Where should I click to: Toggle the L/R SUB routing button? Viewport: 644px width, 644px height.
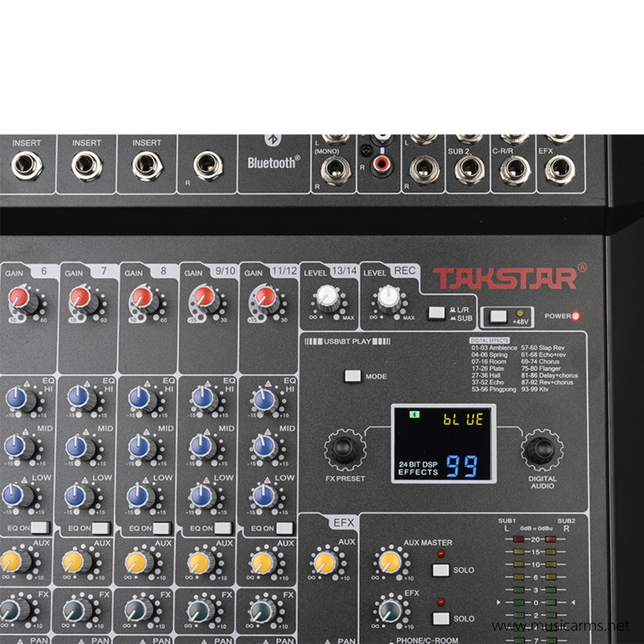click(436, 312)
